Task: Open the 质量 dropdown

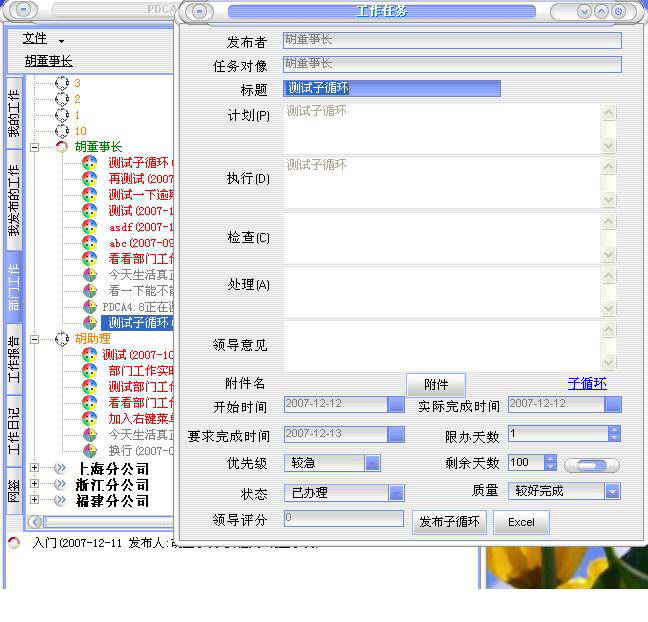Action: [612, 491]
